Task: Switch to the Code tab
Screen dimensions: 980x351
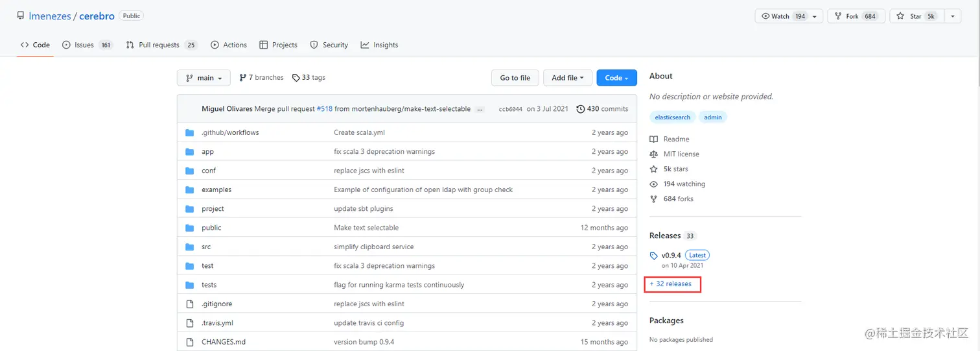Action: click(35, 45)
